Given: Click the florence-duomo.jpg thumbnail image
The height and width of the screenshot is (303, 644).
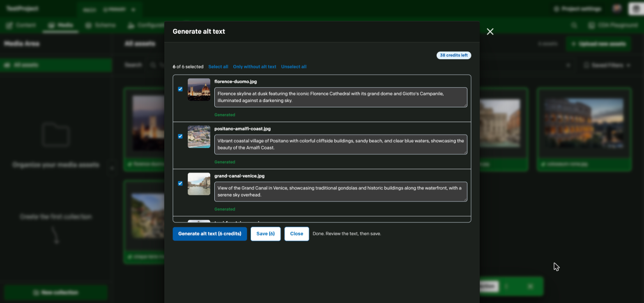Looking at the screenshot, I should click(199, 90).
